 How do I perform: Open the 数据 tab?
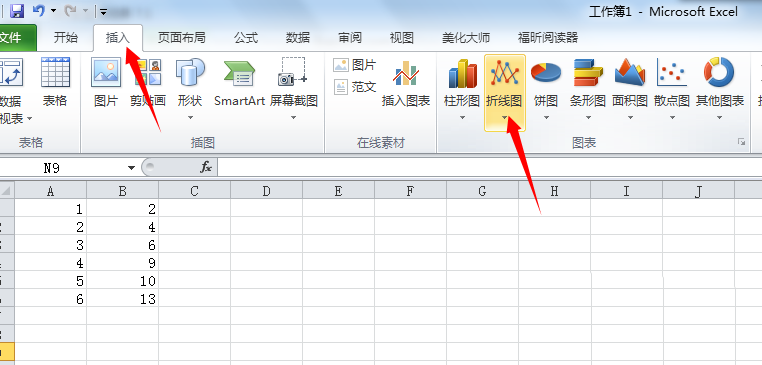pos(297,38)
